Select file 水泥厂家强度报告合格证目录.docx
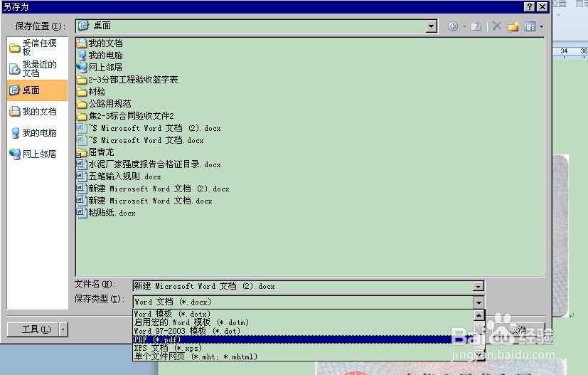This screenshot has width=588, height=375. (x=149, y=164)
